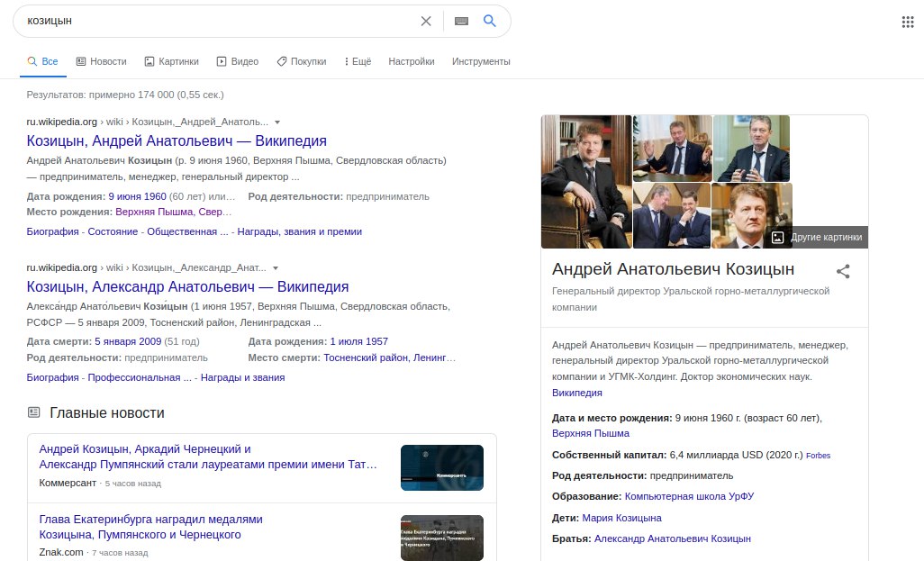
Task: Click the Мария Козицына link
Action: [621, 518]
